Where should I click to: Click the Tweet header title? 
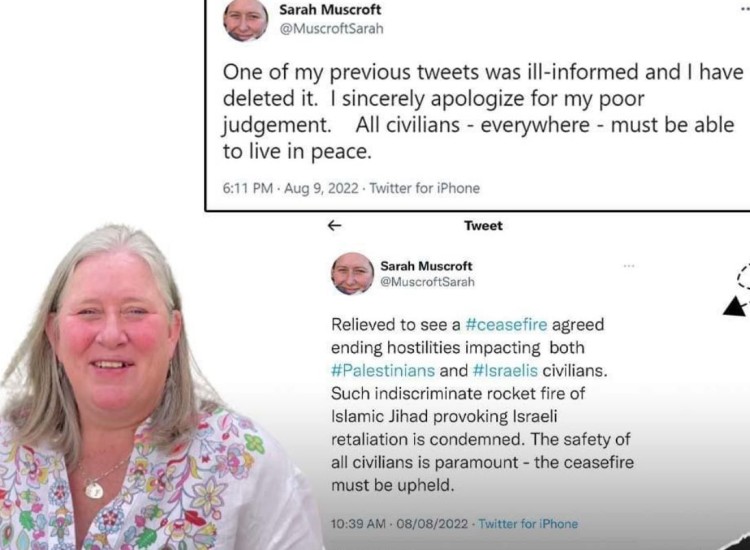point(483,225)
